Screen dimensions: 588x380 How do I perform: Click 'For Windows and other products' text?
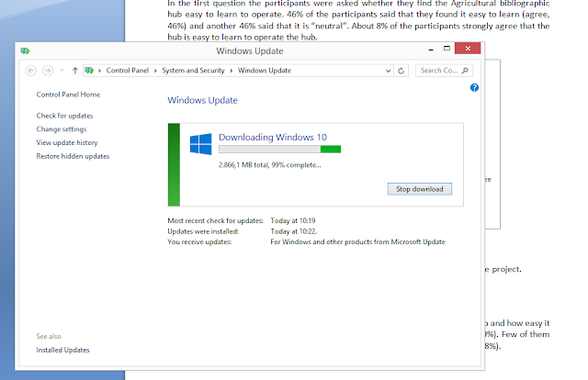[357, 242]
